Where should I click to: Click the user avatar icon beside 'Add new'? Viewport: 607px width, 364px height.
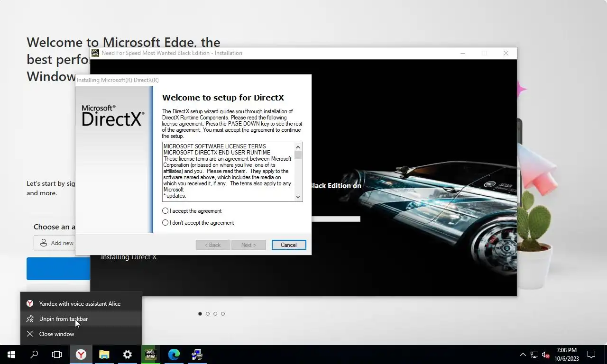coord(43,243)
